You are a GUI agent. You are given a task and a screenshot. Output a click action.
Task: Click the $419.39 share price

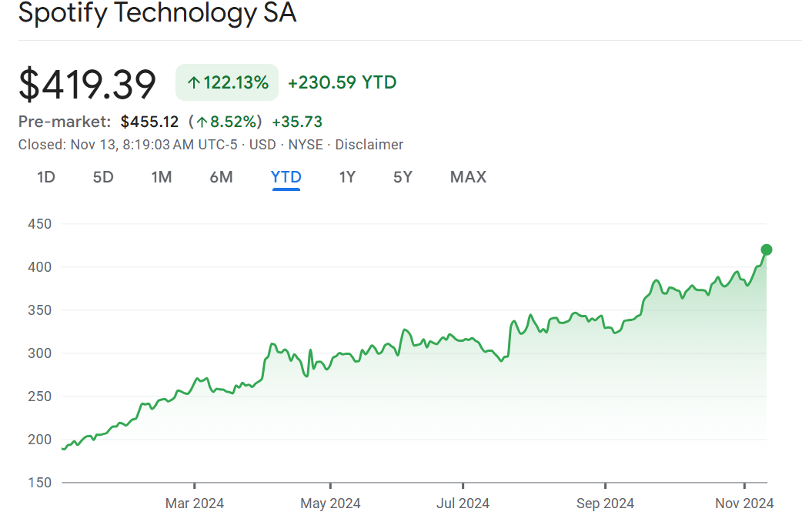point(87,84)
